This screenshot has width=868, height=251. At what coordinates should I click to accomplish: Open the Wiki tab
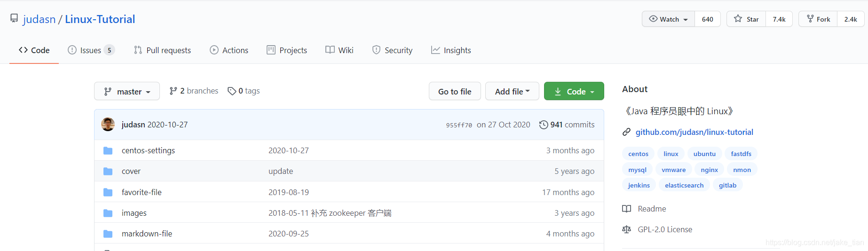339,50
